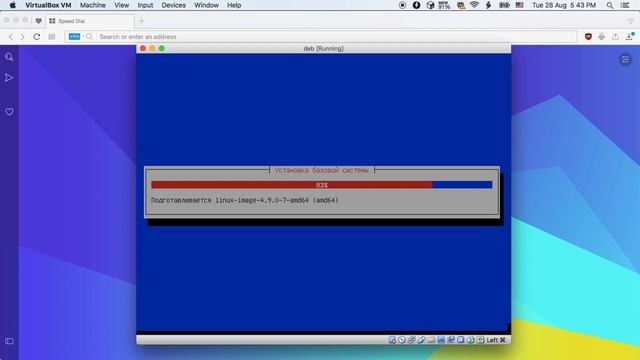The height and width of the screenshot is (360, 640).
Task: Reload the page in Opera
Action: point(37,37)
